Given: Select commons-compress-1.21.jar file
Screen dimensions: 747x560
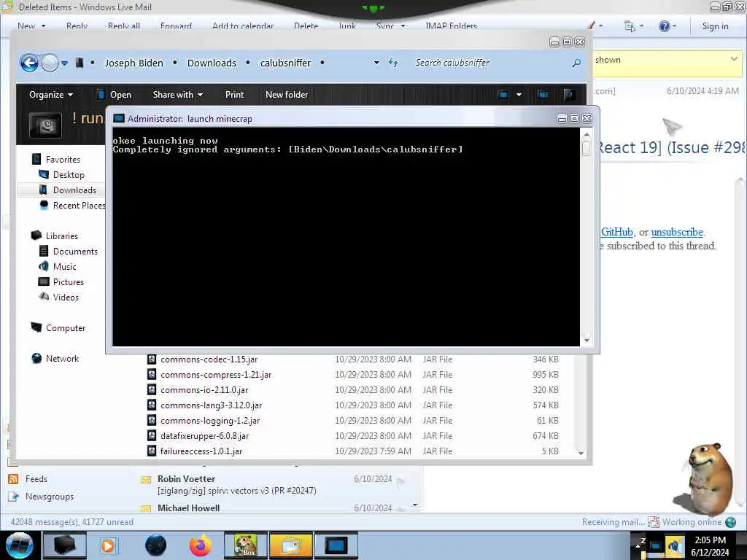Looking at the screenshot, I should coord(216,375).
